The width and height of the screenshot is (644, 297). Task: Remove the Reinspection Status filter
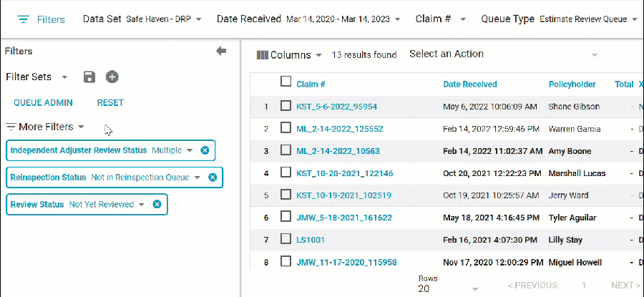[213, 177]
